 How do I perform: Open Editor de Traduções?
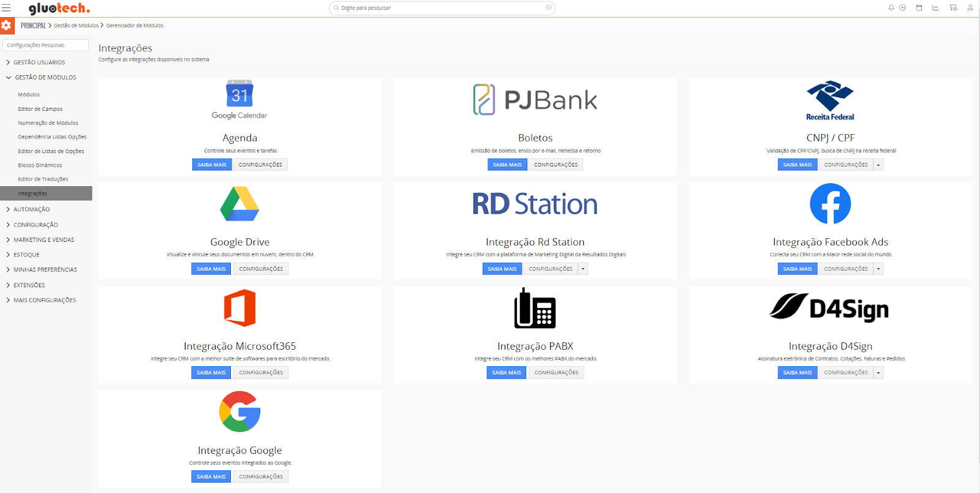tap(43, 179)
